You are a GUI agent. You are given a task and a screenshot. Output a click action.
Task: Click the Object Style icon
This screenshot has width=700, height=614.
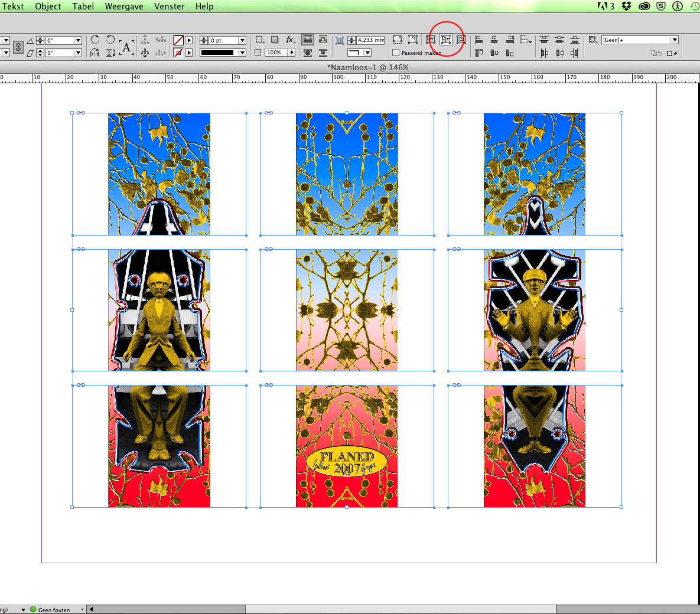[x=593, y=40]
